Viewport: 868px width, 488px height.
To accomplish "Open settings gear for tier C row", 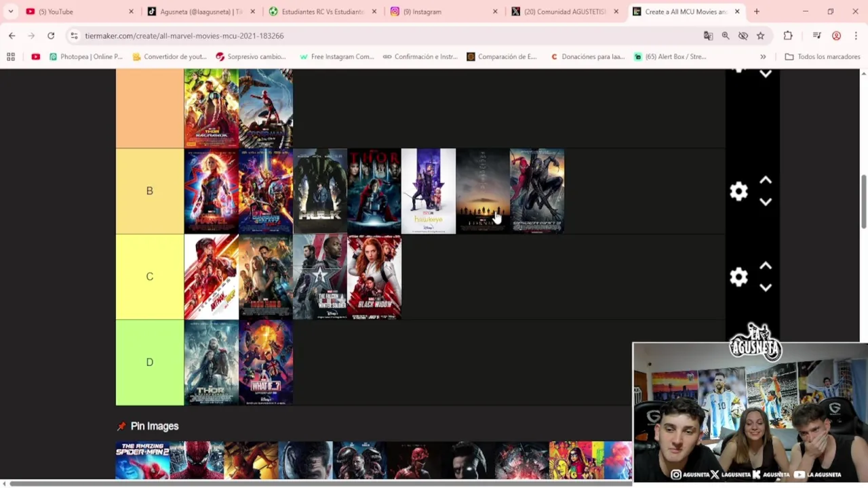I will click(x=738, y=277).
